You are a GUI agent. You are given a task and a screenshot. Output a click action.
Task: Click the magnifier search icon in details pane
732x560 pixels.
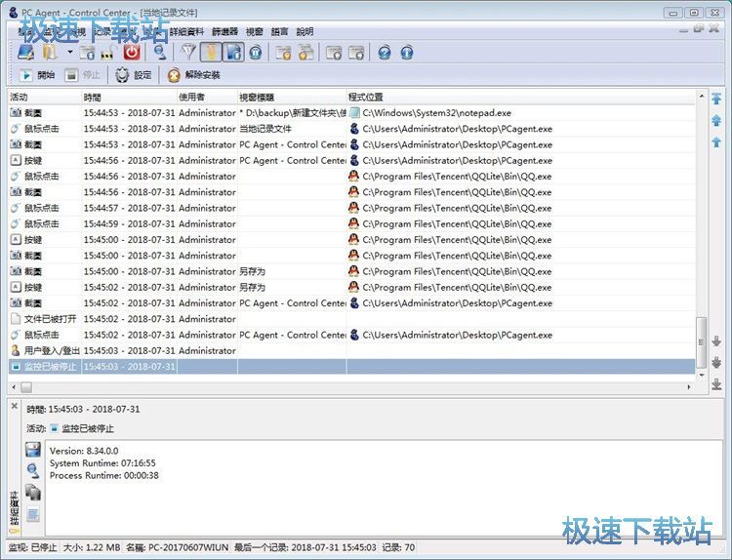tap(32, 471)
